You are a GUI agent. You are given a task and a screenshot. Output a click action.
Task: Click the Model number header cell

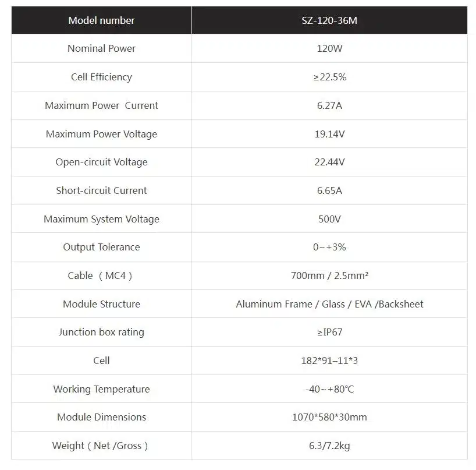(x=101, y=20)
